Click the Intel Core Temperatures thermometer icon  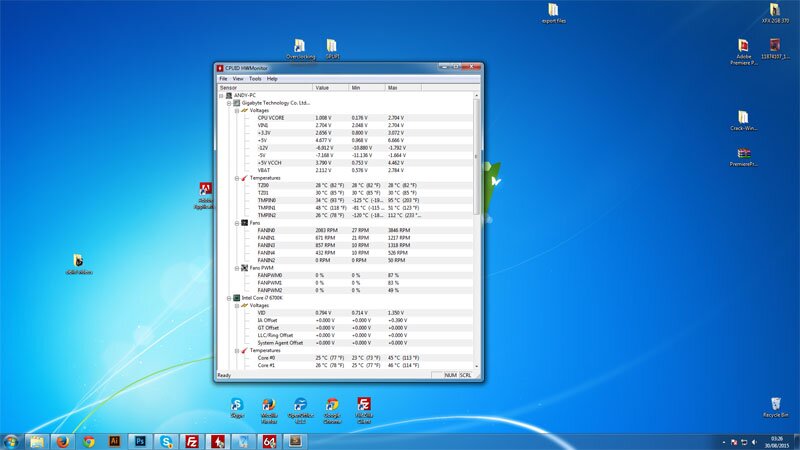244,351
